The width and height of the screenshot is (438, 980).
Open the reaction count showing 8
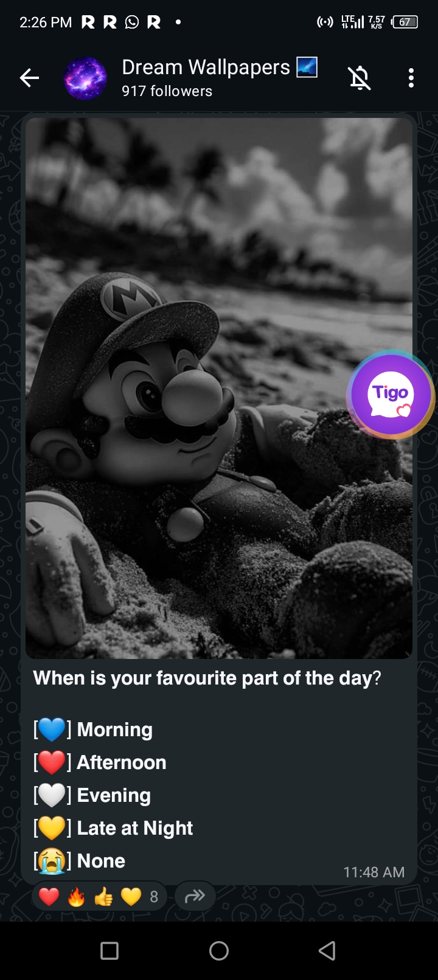tap(154, 897)
